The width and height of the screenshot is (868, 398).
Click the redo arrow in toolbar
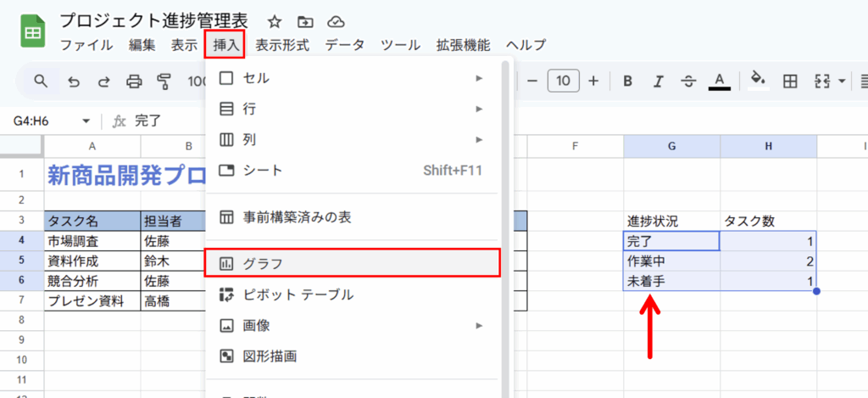103,81
